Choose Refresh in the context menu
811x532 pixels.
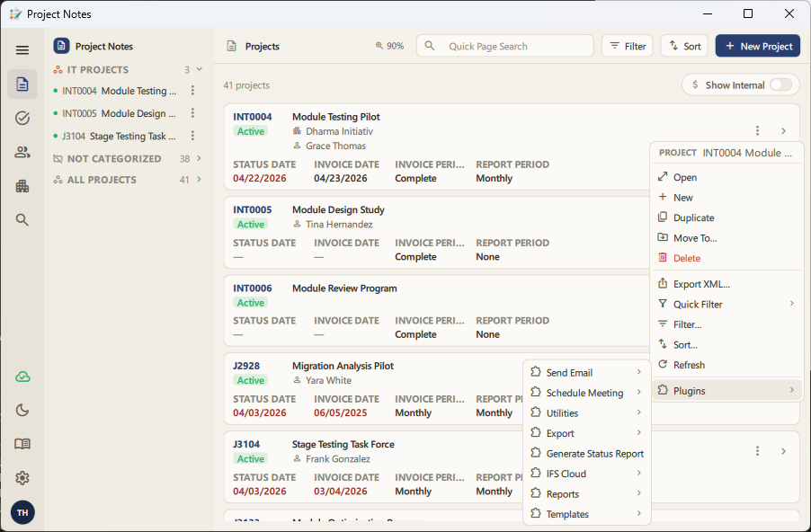(x=726, y=365)
